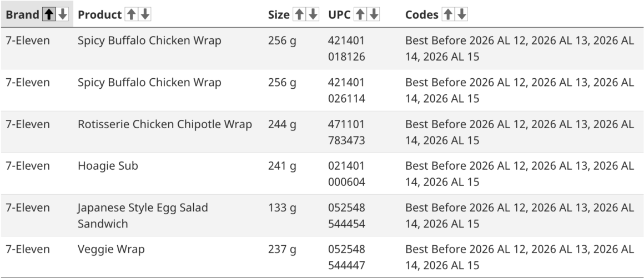Image resolution: width=644 pixels, height=278 pixels.
Task: Sort Size column descending
Action: tap(313, 15)
